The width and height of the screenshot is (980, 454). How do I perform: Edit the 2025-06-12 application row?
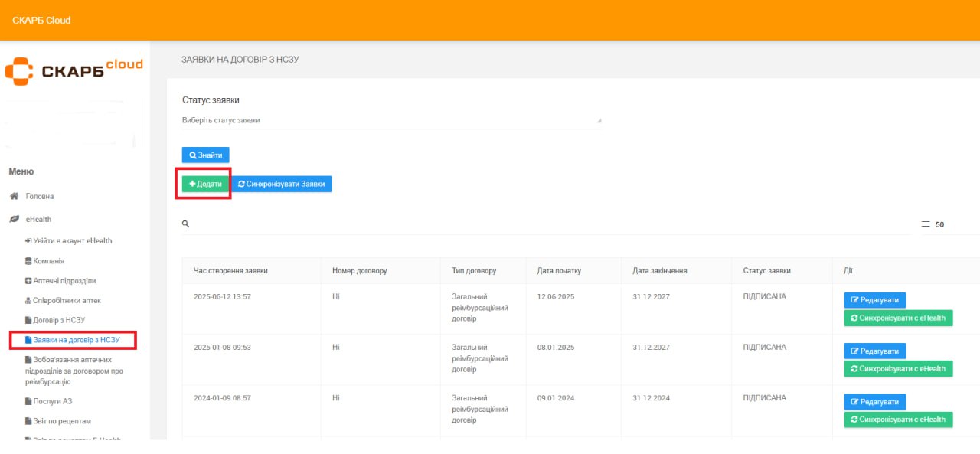(874, 300)
